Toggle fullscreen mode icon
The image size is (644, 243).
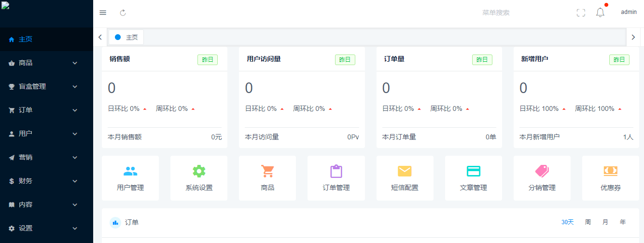click(x=581, y=13)
